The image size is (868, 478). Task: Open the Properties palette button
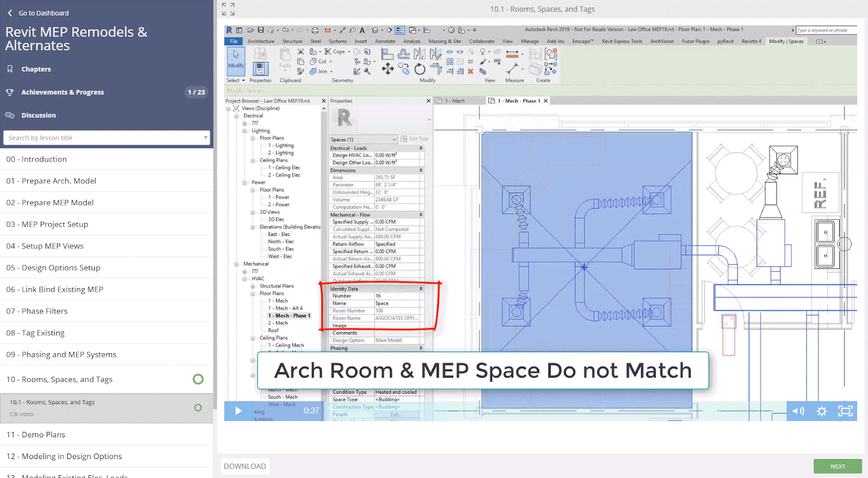click(260, 69)
